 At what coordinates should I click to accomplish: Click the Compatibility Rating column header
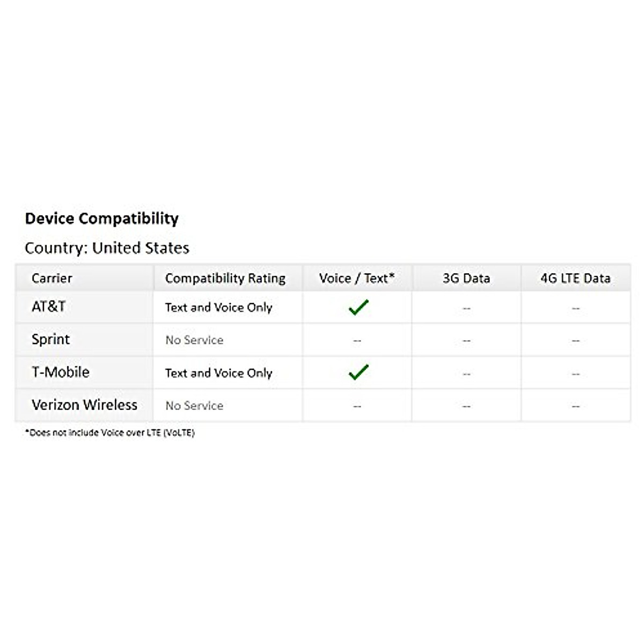point(225,278)
